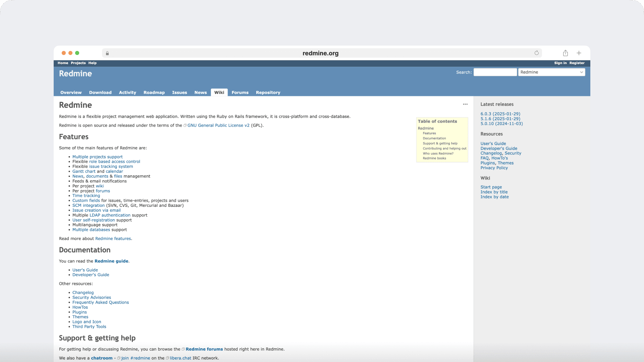The image size is (644, 362).
Task: Click the Sign in link
Action: (560, 63)
